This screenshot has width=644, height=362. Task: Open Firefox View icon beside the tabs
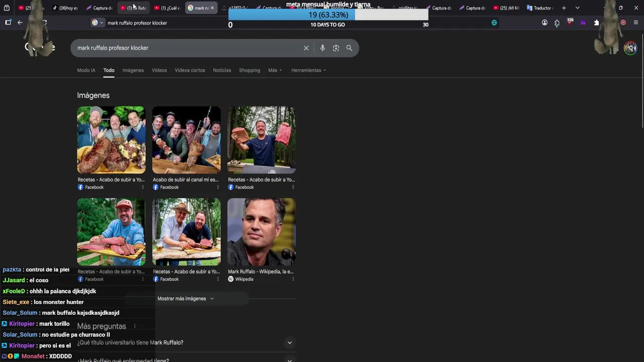point(7,8)
